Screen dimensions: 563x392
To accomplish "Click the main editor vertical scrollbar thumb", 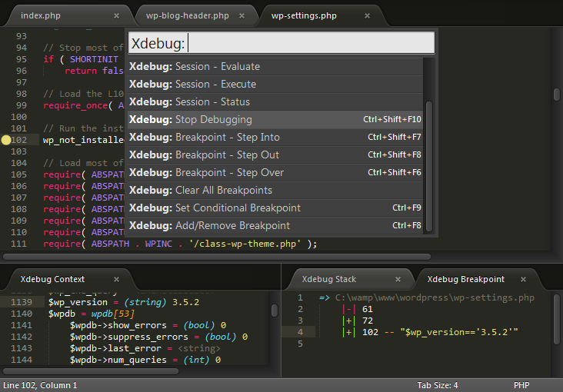I will click(557, 95).
